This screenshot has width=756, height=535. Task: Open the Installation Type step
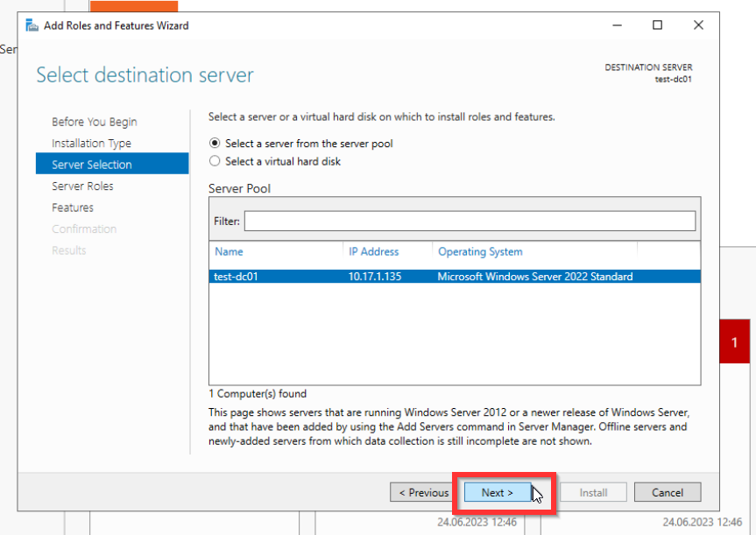pos(92,143)
